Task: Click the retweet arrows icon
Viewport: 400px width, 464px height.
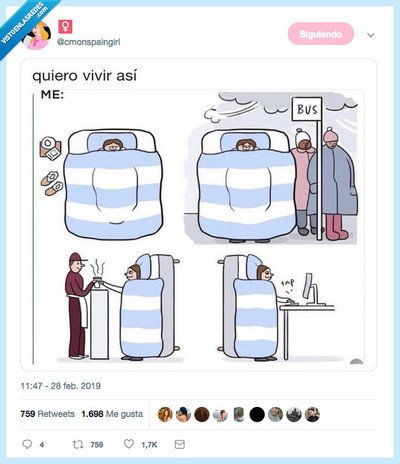Action: (78, 444)
